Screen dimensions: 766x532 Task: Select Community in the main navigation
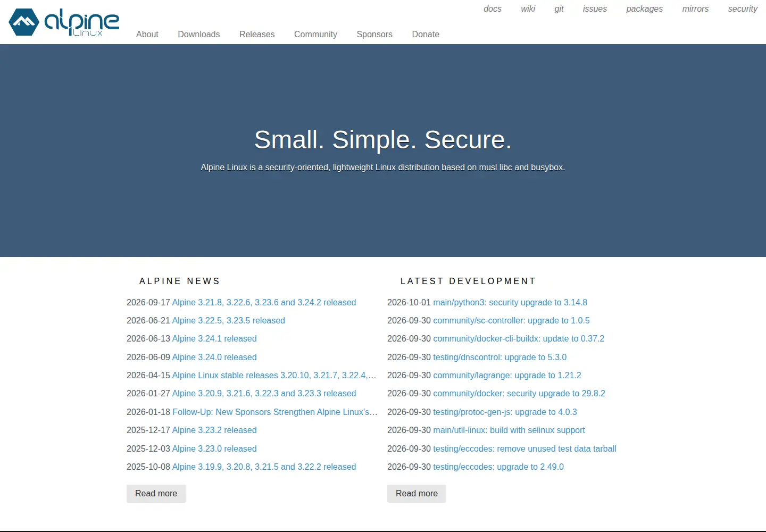(x=315, y=34)
